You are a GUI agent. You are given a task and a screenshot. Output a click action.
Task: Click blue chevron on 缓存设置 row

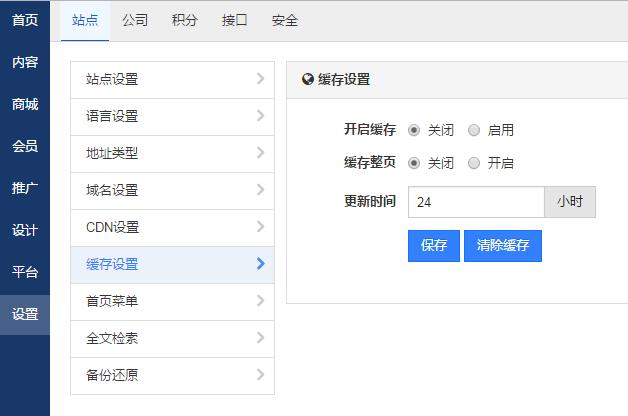[x=260, y=263]
